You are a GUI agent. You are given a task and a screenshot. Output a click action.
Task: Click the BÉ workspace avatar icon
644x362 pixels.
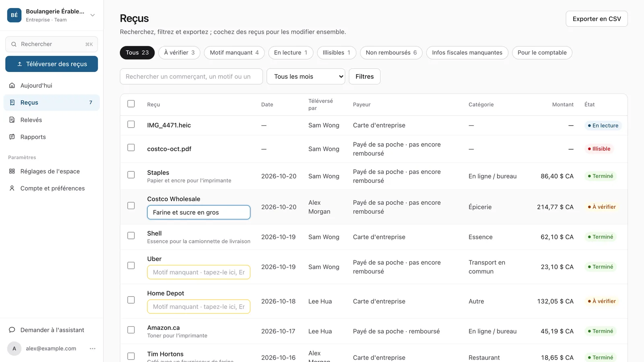click(14, 15)
